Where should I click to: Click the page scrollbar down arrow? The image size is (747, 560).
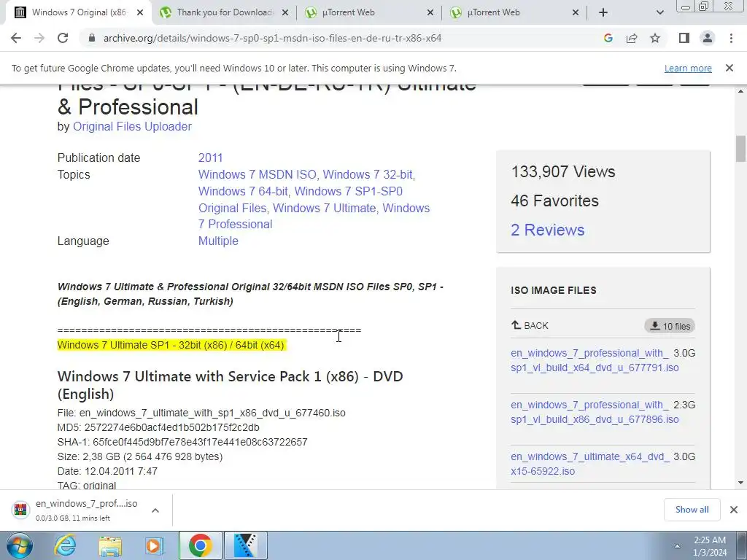(741, 483)
